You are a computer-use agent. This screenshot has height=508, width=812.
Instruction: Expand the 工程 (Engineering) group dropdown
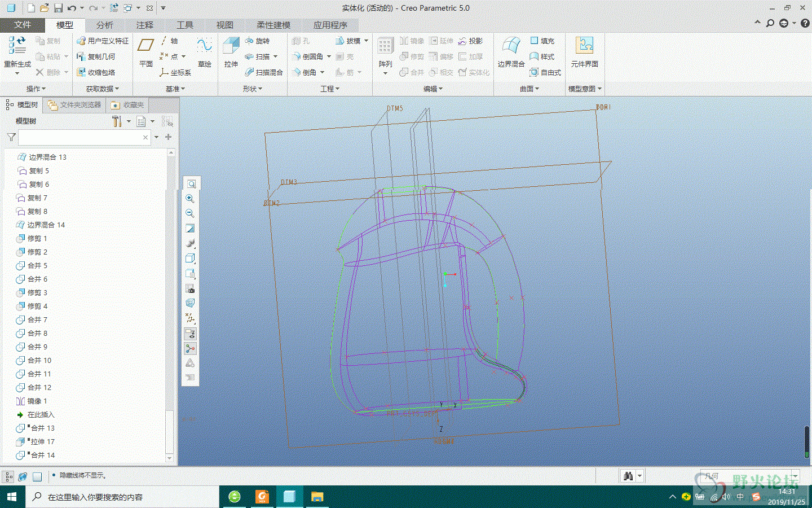point(330,89)
